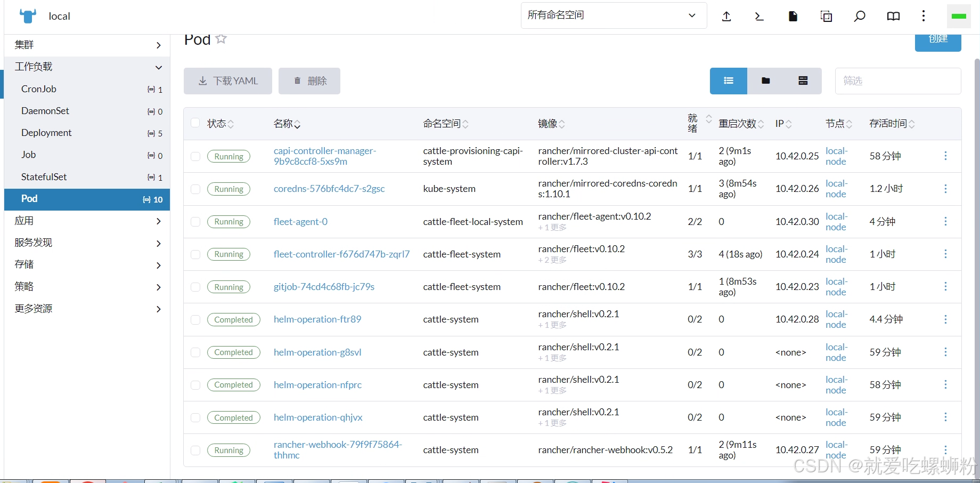Collapse the 工作负载 sidebar section

[87, 67]
